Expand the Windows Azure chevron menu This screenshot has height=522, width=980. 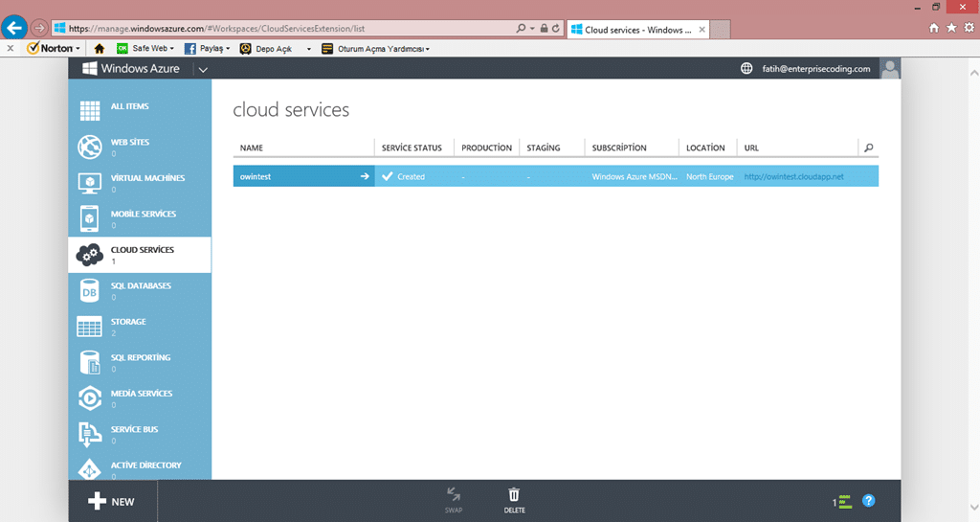click(x=203, y=69)
